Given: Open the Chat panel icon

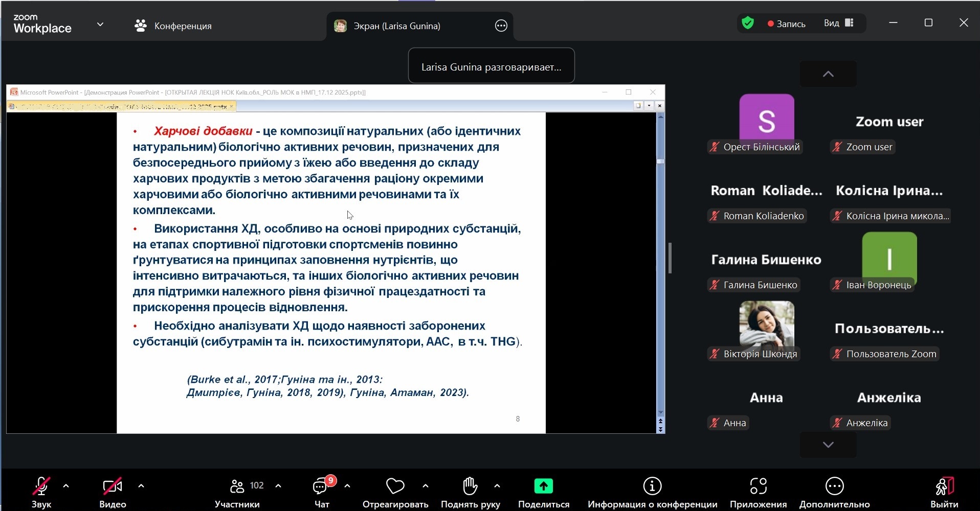Looking at the screenshot, I should (x=321, y=486).
